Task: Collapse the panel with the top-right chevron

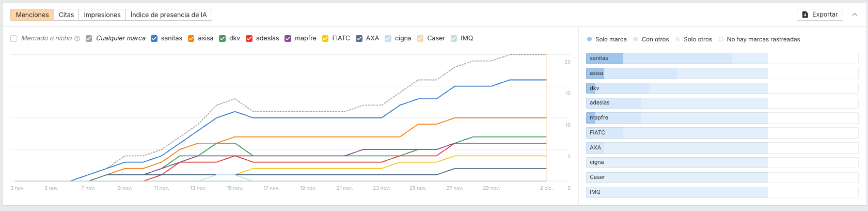Action: point(855,14)
